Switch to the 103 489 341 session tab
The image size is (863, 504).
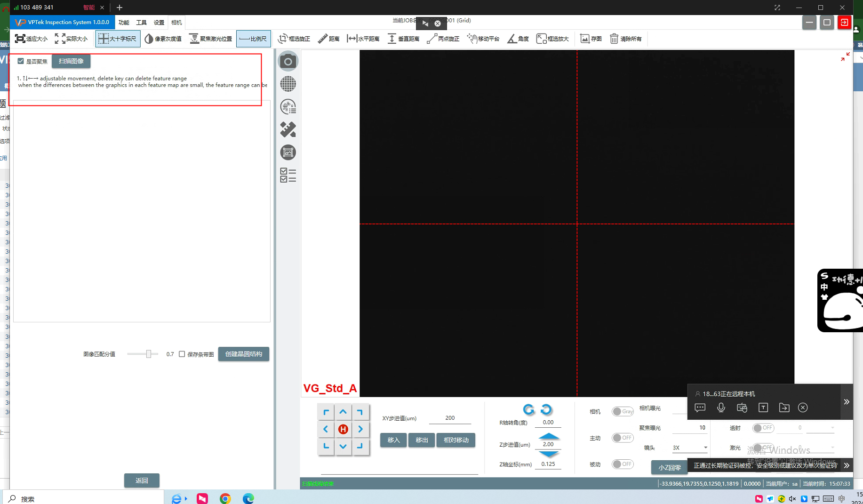click(59, 8)
